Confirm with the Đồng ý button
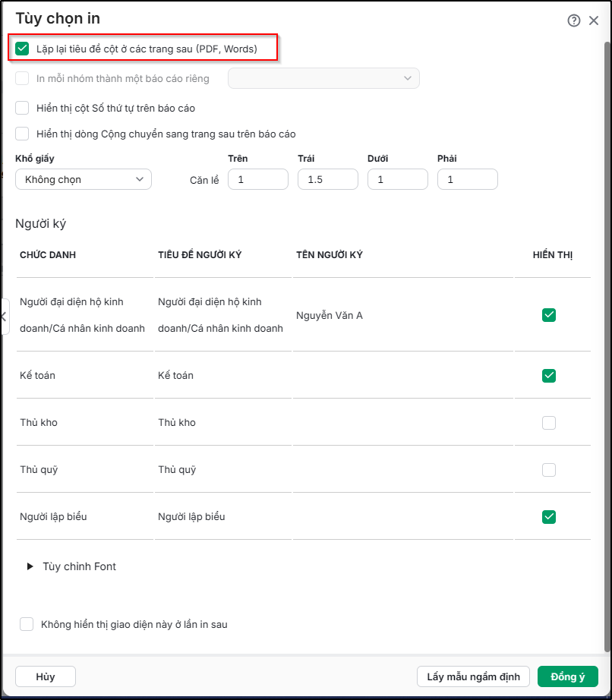The height and width of the screenshot is (700, 612). [x=567, y=676]
